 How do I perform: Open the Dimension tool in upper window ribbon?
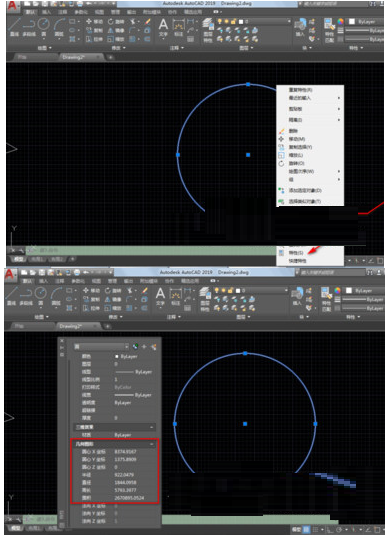pyautogui.click(x=178, y=27)
